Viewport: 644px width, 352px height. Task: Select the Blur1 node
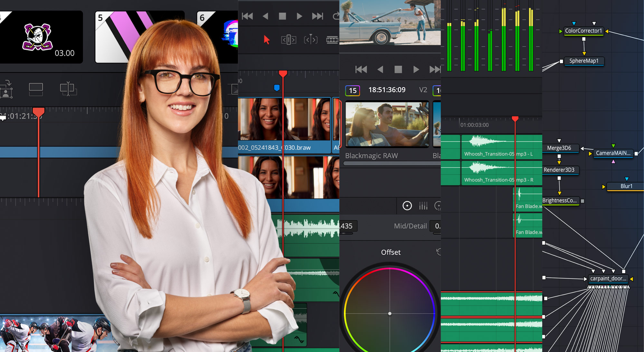(626, 186)
